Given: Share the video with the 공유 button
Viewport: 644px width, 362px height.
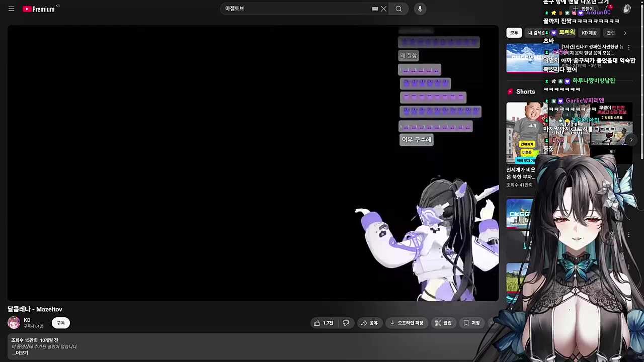Looking at the screenshot, I should [x=369, y=323].
